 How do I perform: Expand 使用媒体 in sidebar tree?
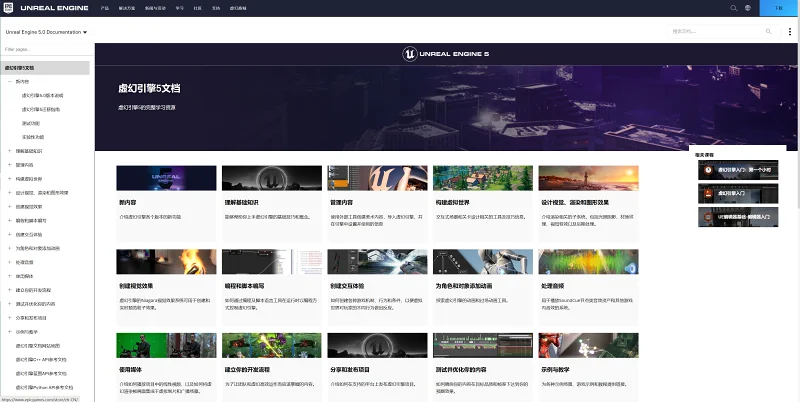[10, 276]
